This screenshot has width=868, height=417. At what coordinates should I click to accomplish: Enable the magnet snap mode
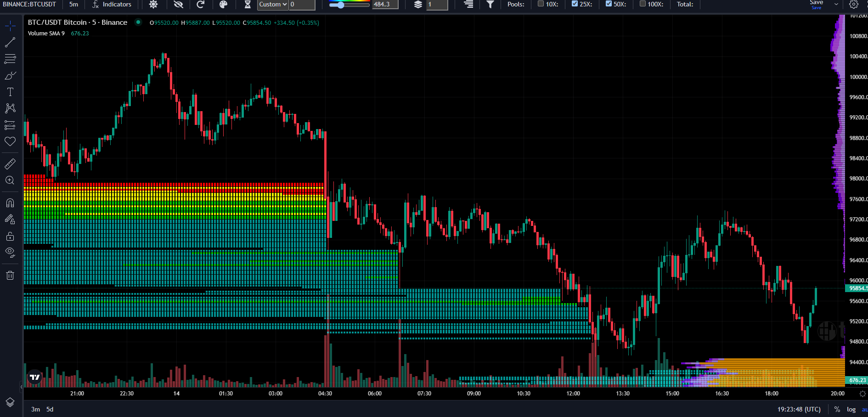(x=10, y=203)
